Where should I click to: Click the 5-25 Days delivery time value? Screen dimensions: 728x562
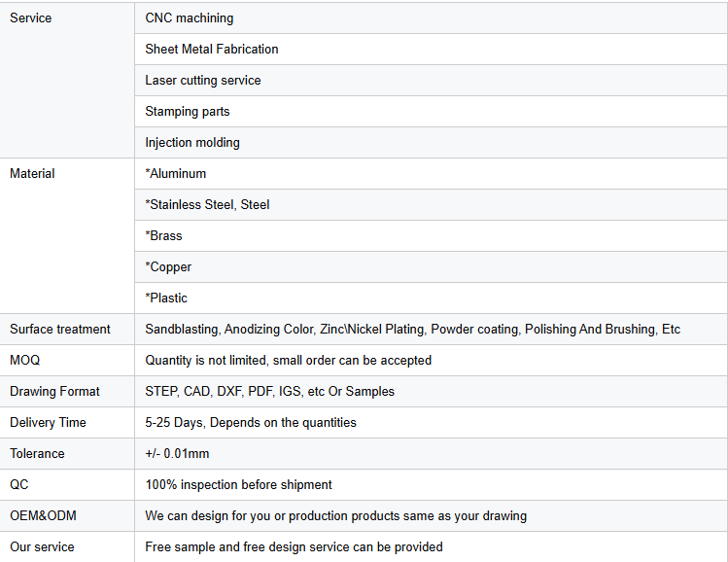251,423
